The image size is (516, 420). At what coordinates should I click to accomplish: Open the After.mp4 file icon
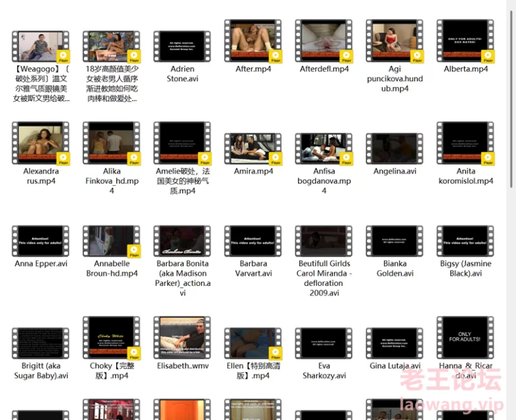(253, 41)
